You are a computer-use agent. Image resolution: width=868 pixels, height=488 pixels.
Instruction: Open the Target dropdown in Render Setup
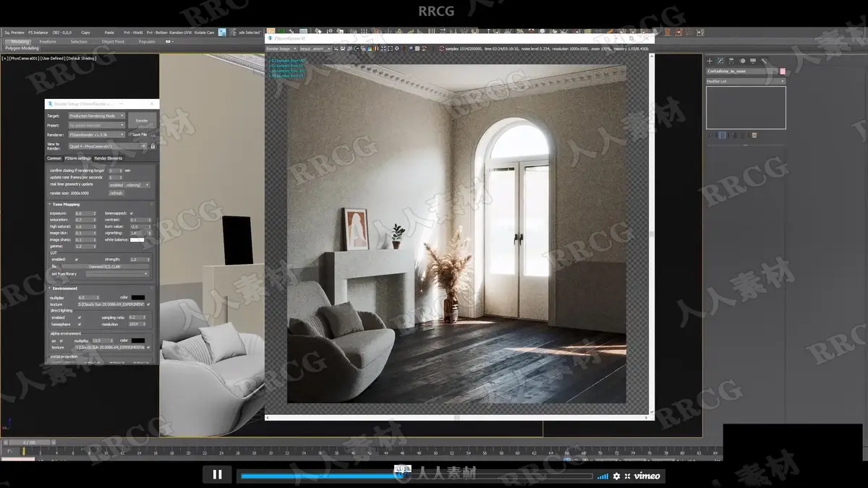(97, 116)
